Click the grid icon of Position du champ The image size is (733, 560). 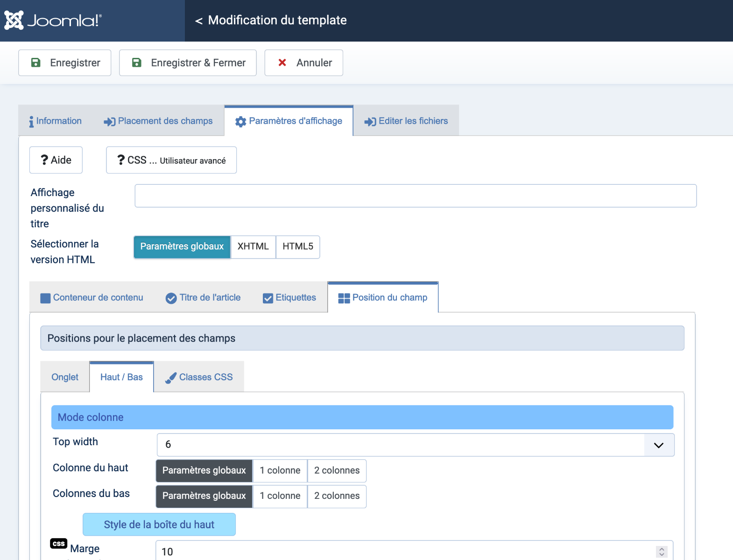click(x=344, y=298)
